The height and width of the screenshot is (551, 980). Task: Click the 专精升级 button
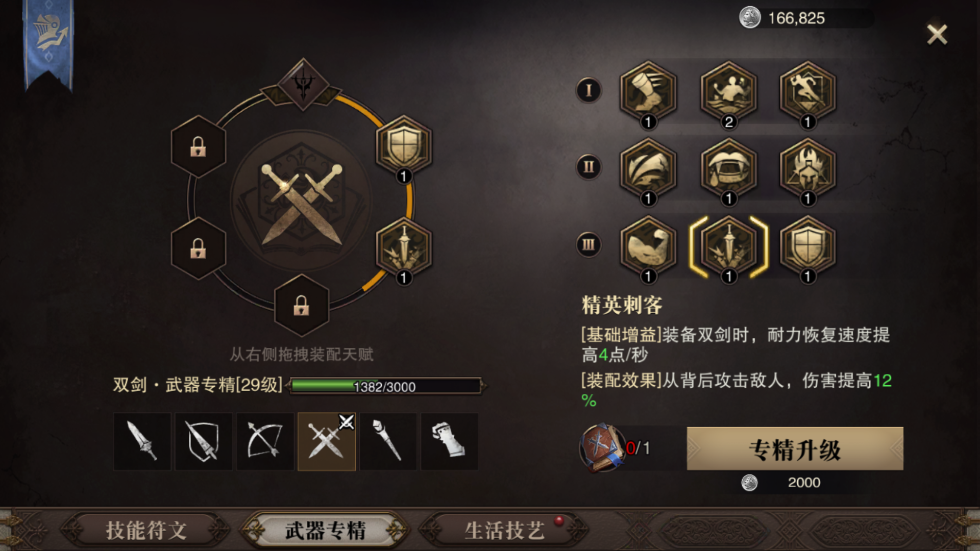[x=795, y=448]
